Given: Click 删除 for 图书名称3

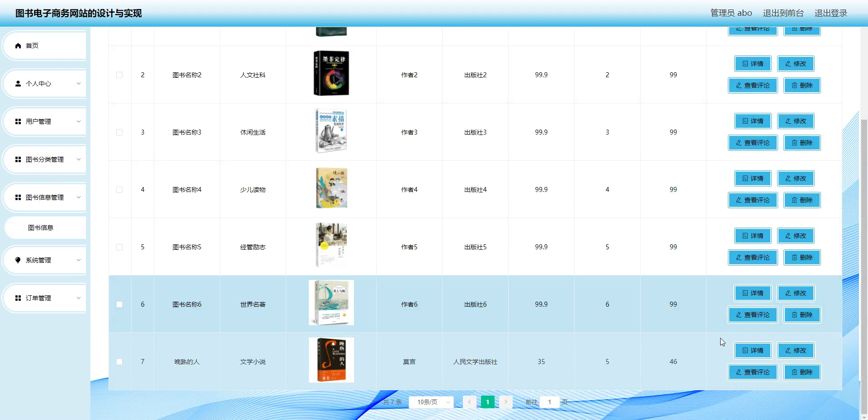Looking at the screenshot, I should pyautogui.click(x=802, y=143).
